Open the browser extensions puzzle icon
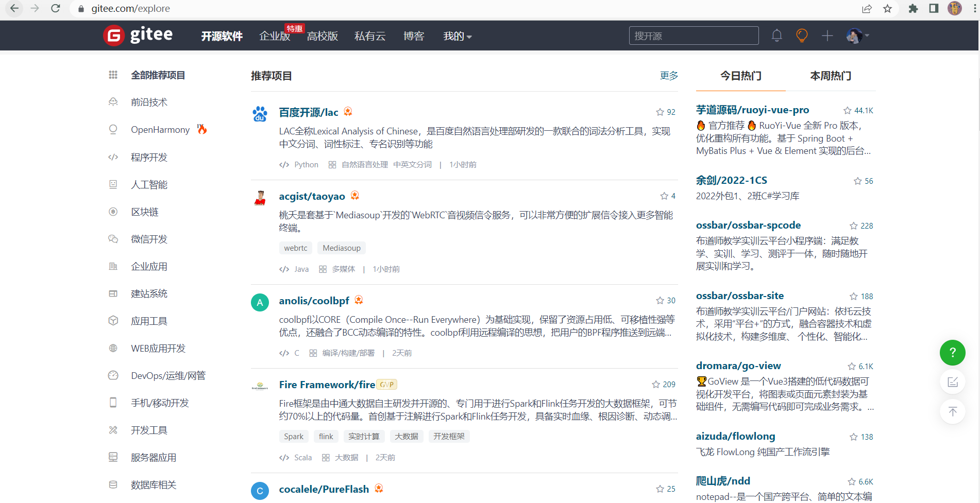This screenshot has height=503, width=980. (x=913, y=8)
